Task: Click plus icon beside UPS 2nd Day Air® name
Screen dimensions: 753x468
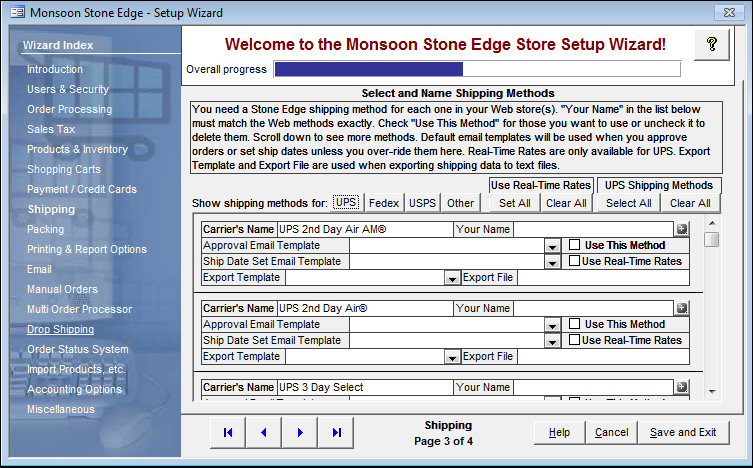Action: [x=681, y=308]
